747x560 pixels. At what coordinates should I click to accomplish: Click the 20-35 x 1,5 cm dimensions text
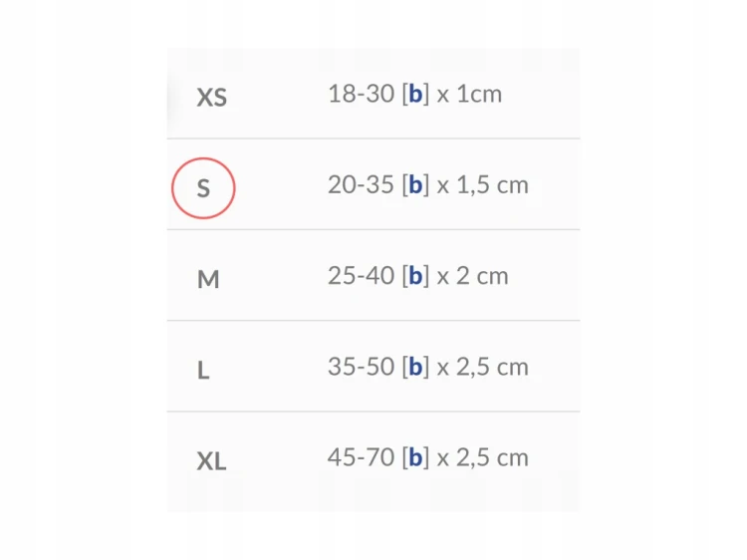pos(428,185)
